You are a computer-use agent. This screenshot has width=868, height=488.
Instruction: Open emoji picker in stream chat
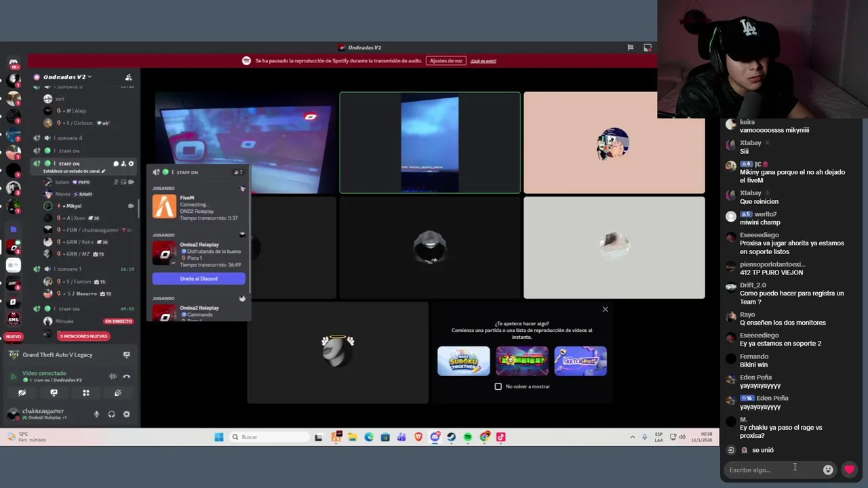[828, 470]
